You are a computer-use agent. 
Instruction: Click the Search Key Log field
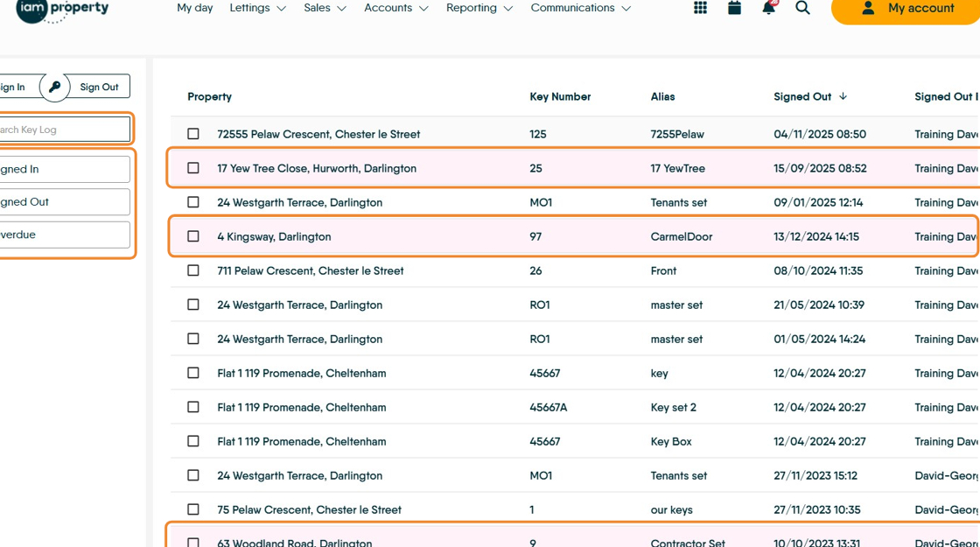click(x=65, y=130)
